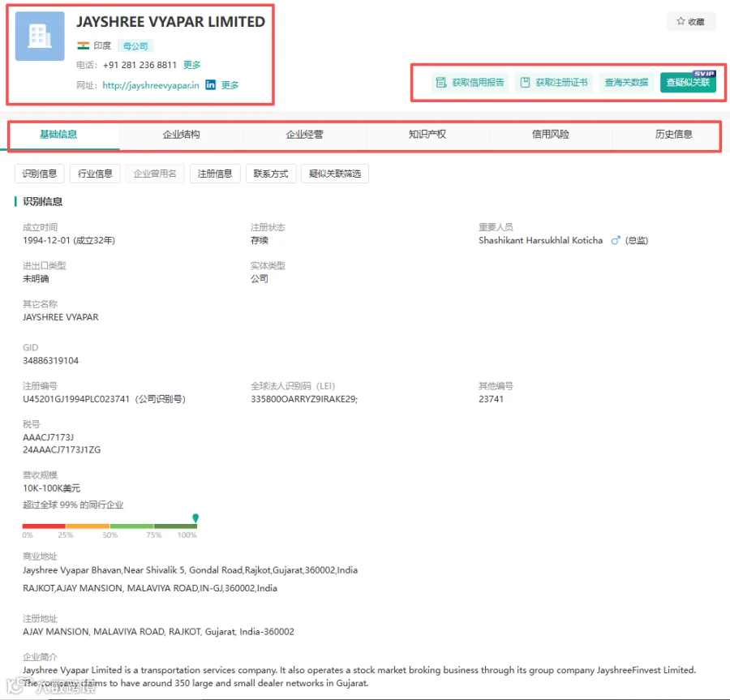Open the LinkedIn icon link
Image resolution: width=730 pixels, height=700 pixels.
tap(210, 84)
